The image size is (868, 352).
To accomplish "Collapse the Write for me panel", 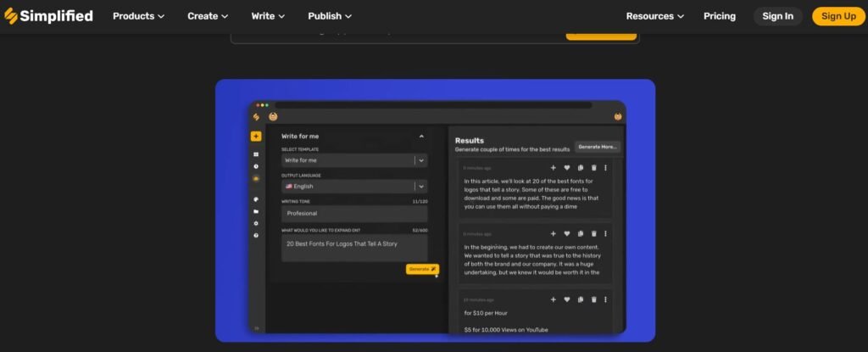I will tap(421, 137).
